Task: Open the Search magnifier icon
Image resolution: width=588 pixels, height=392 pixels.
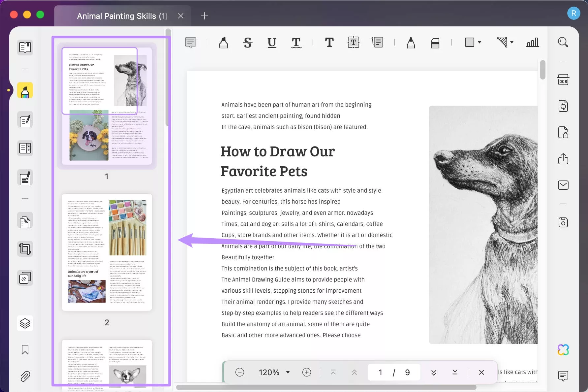Action: pos(563,42)
